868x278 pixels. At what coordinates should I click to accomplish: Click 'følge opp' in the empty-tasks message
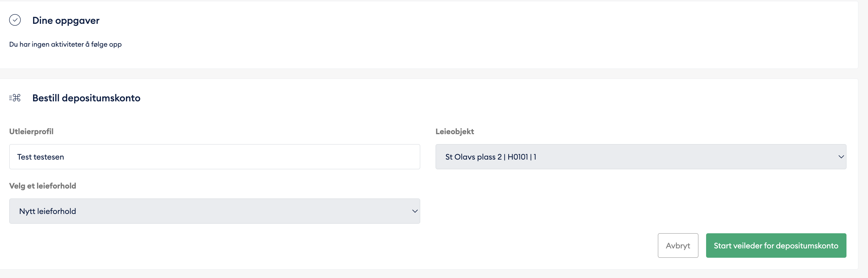(106, 44)
